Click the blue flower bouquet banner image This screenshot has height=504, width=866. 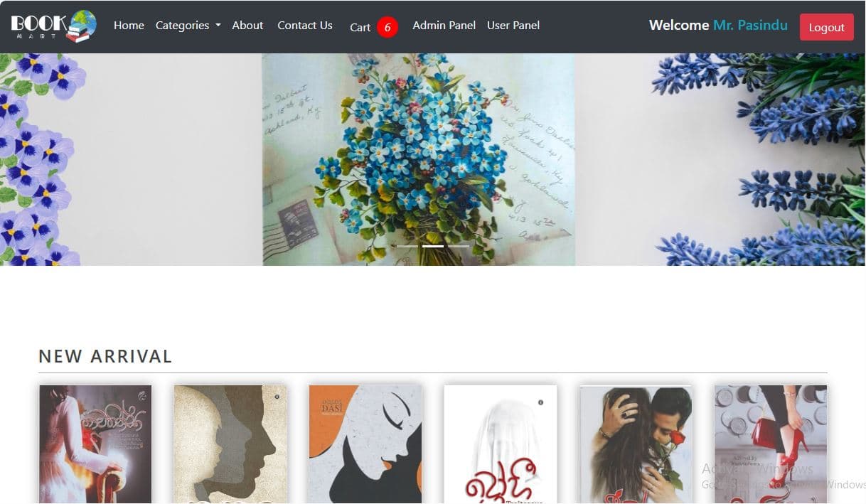click(x=419, y=159)
